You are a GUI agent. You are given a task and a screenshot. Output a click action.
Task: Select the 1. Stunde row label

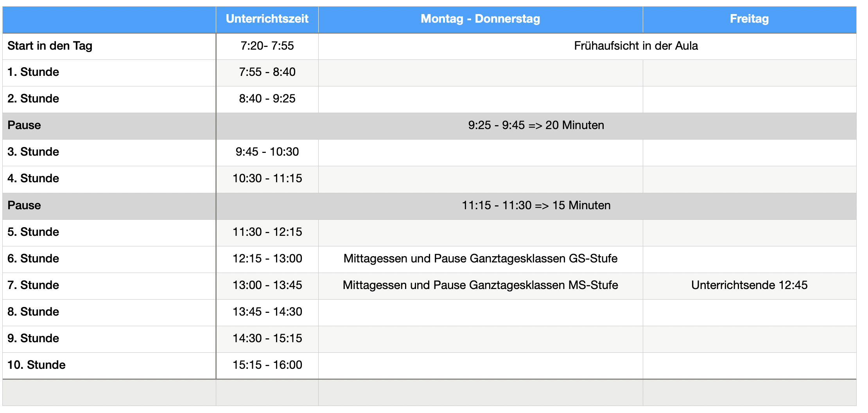click(x=109, y=73)
